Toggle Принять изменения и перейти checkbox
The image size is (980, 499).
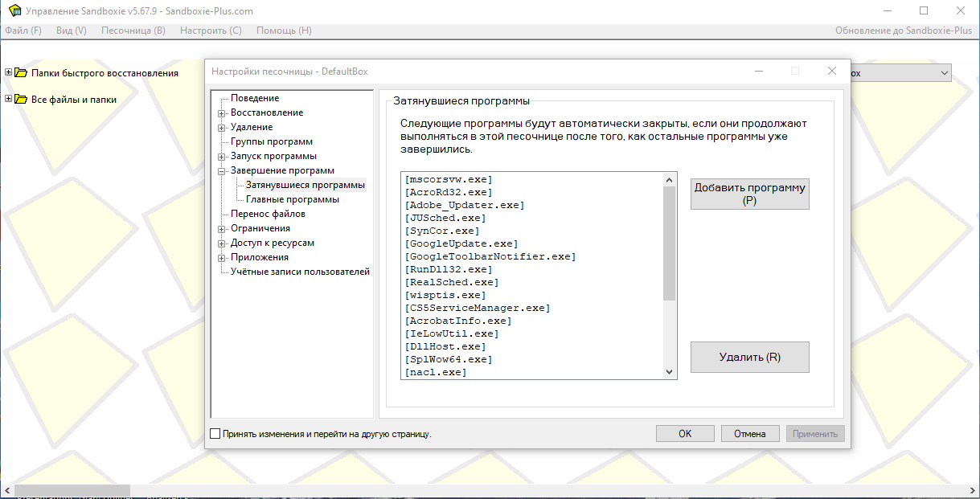pyautogui.click(x=215, y=434)
